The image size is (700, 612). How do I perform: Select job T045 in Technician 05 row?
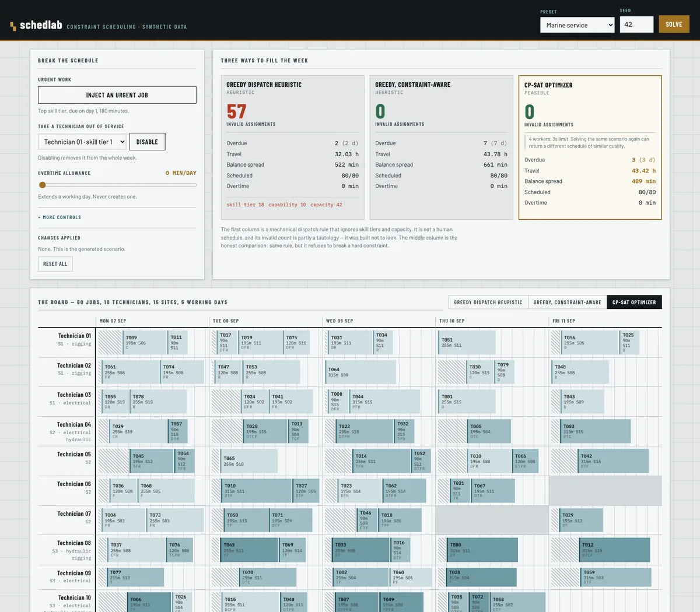[x=152, y=461]
